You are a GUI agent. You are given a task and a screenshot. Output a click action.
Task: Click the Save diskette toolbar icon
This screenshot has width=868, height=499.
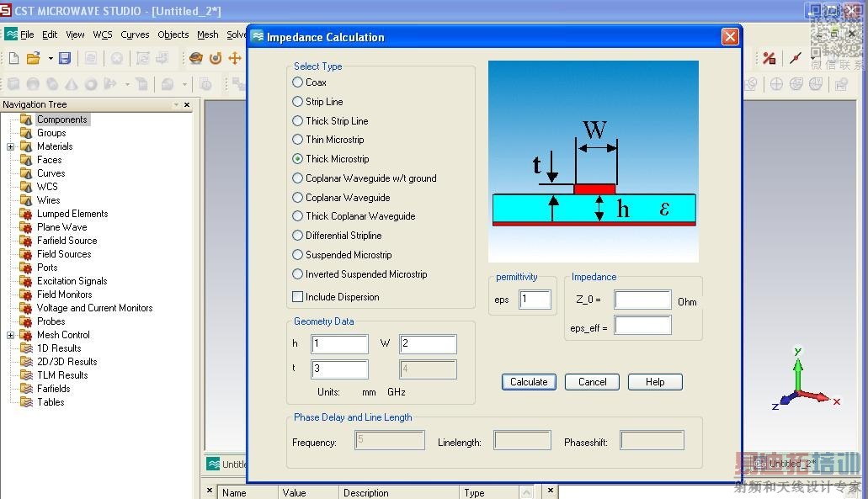pos(64,57)
